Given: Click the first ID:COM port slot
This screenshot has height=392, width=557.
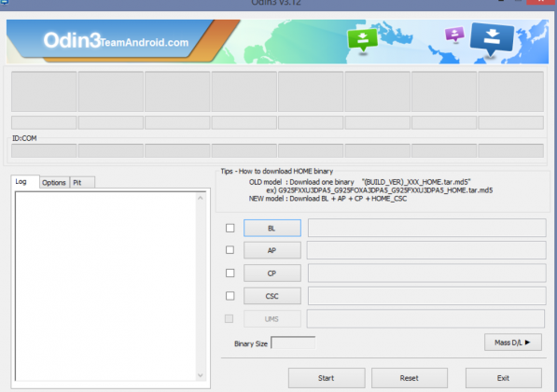Looking at the screenshot, I should point(44,150).
